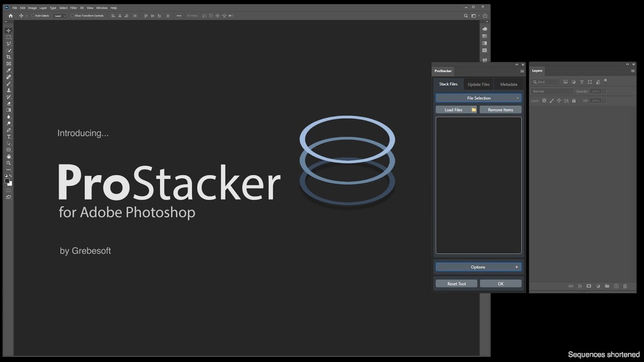Open the workspace switcher dropdown

pyautogui.click(x=475, y=16)
